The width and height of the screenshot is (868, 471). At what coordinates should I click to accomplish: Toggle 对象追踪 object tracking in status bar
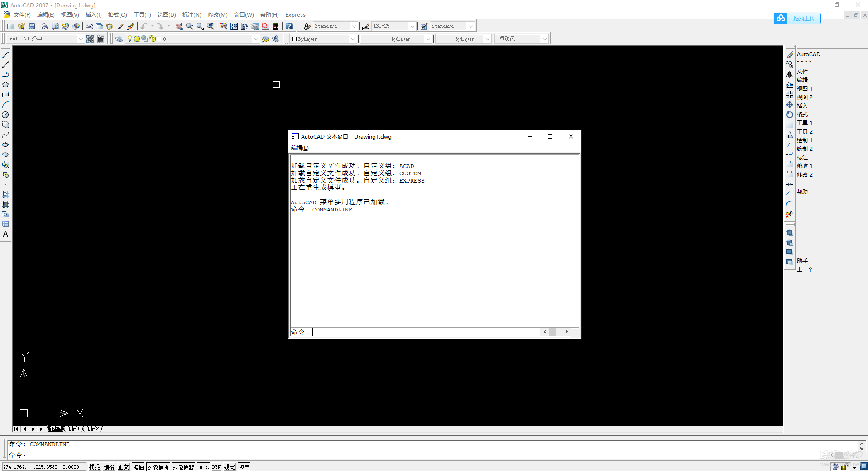coord(183,467)
